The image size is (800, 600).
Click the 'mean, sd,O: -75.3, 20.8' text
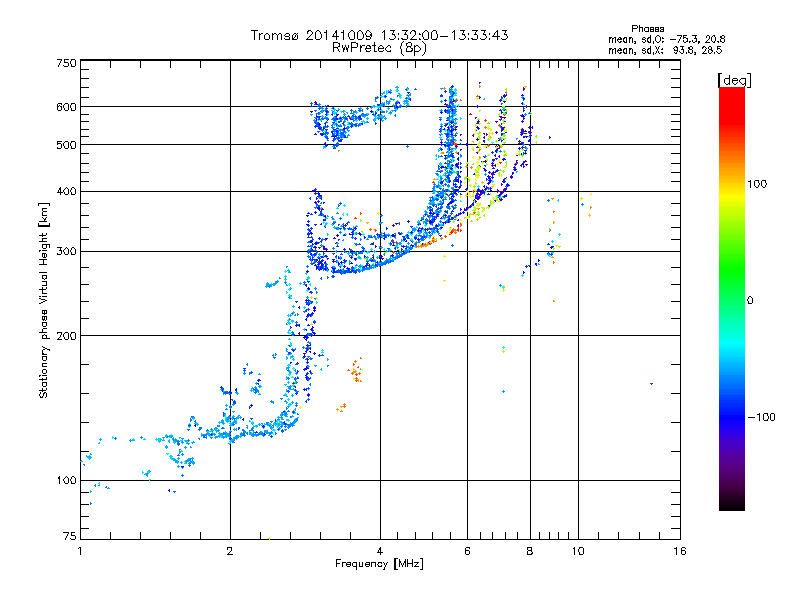pyautogui.click(x=666, y=39)
